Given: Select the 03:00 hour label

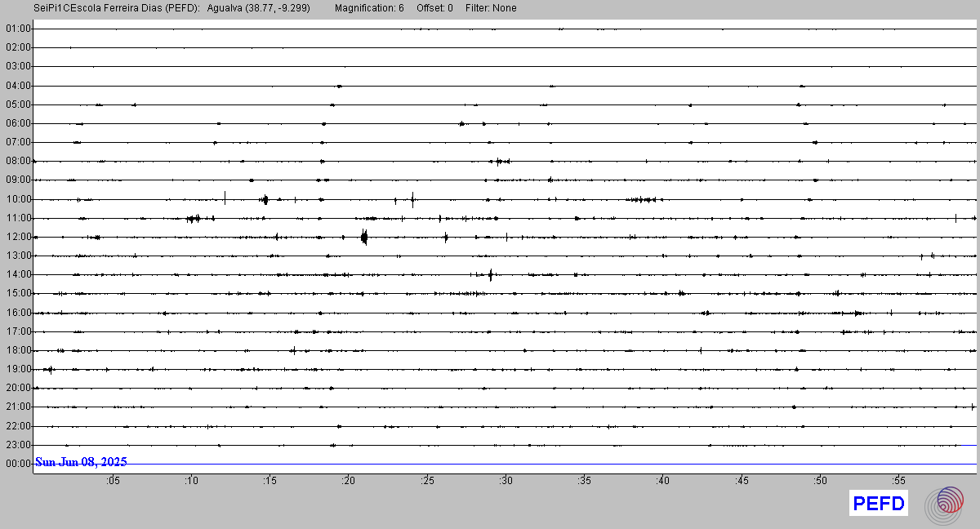Looking at the screenshot, I should point(18,66).
